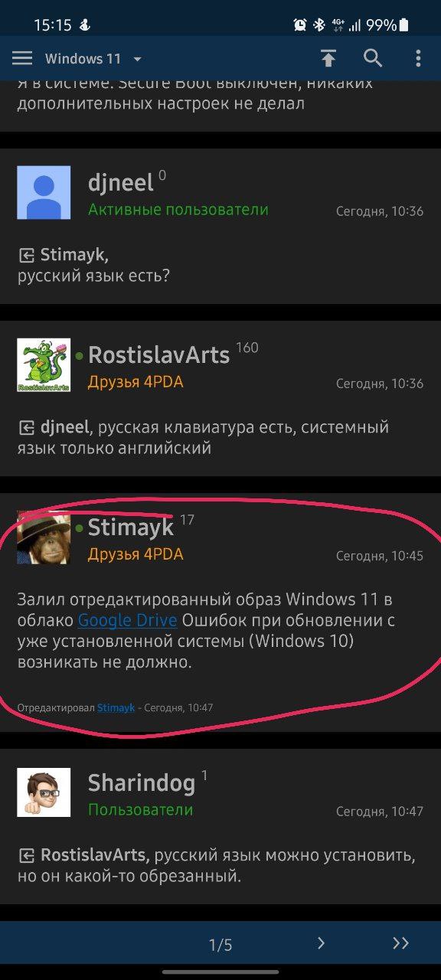Open the 1/5 page selector

pos(220,946)
